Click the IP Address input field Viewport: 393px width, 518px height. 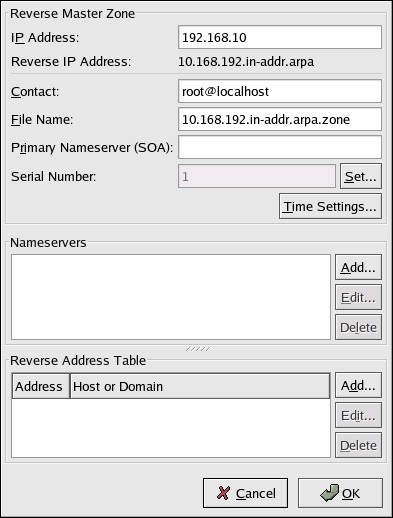(x=280, y=37)
